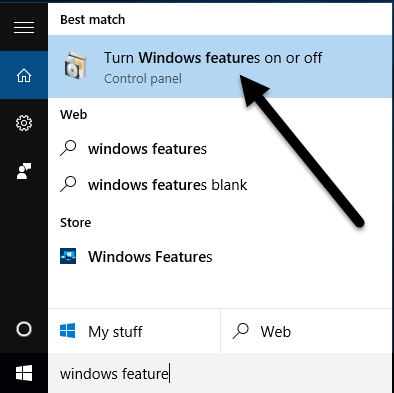Viewport: 394px width, 393px height.
Task: Click the Web section heading
Action: pos(74,115)
